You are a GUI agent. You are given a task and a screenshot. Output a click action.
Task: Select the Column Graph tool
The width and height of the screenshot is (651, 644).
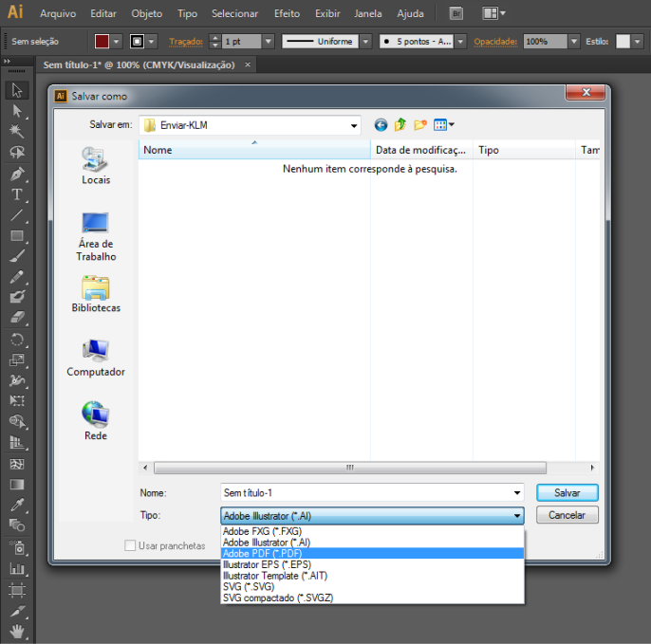coord(17,568)
